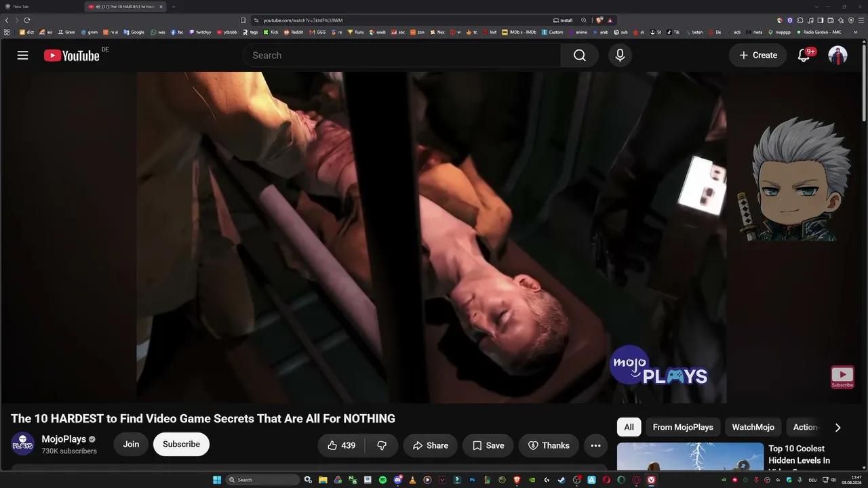Viewport: 868px width, 488px height.
Task: Subscribe to the MojoPlays channel
Action: (181, 445)
